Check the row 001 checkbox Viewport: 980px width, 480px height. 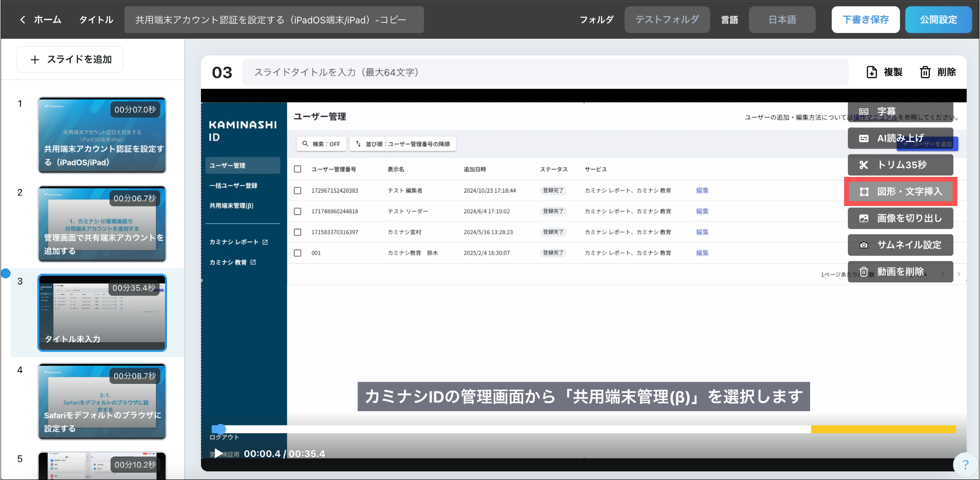pyautogui.click(x=298, y=253)
